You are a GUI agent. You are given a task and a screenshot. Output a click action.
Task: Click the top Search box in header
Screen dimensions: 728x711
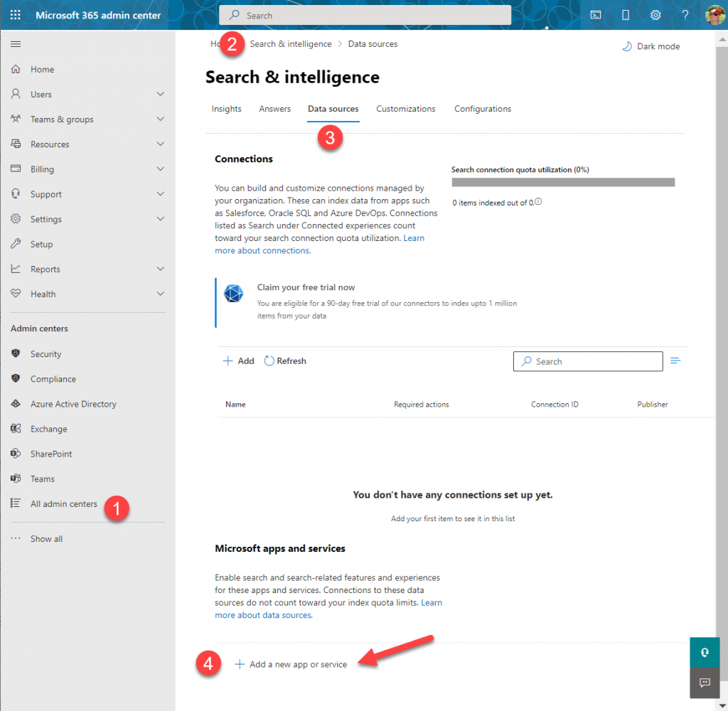click(x=365, y=16)
